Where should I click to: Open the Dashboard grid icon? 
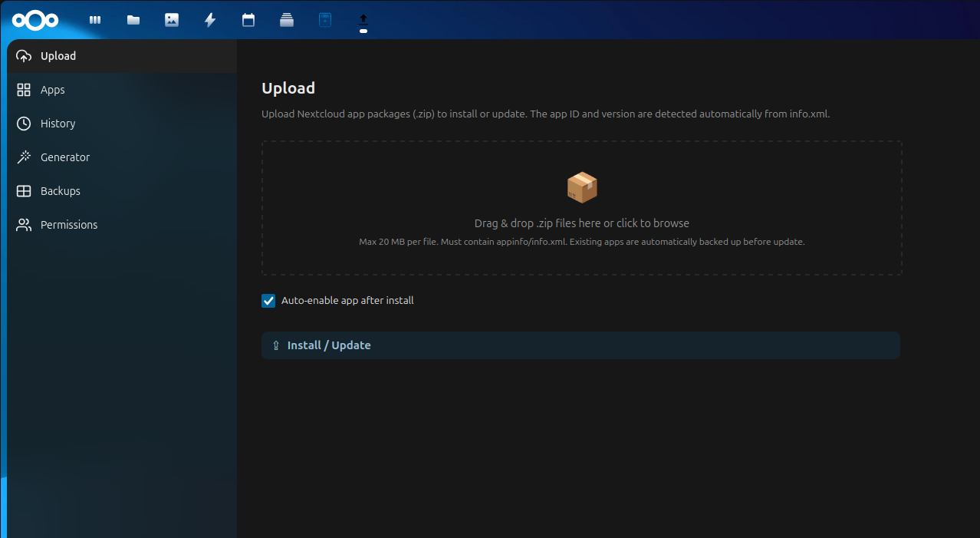94,19
